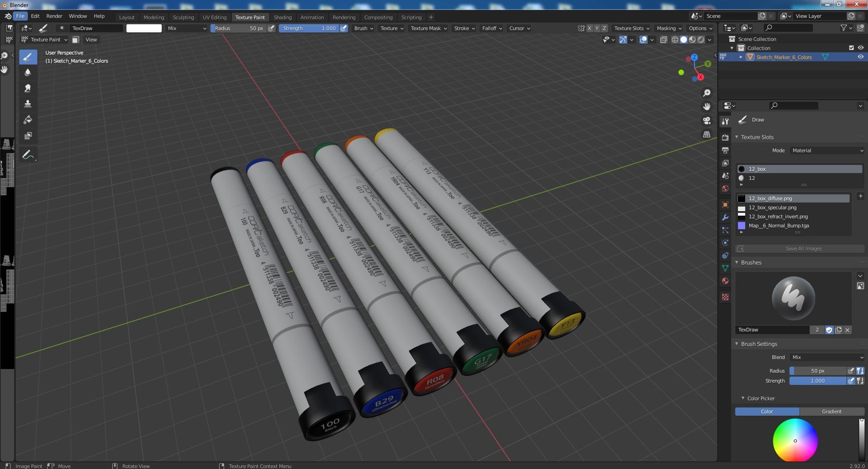Open the Render menu
Image resolution: width=868 pixels, height=469 pixels.
click(54, 16)
